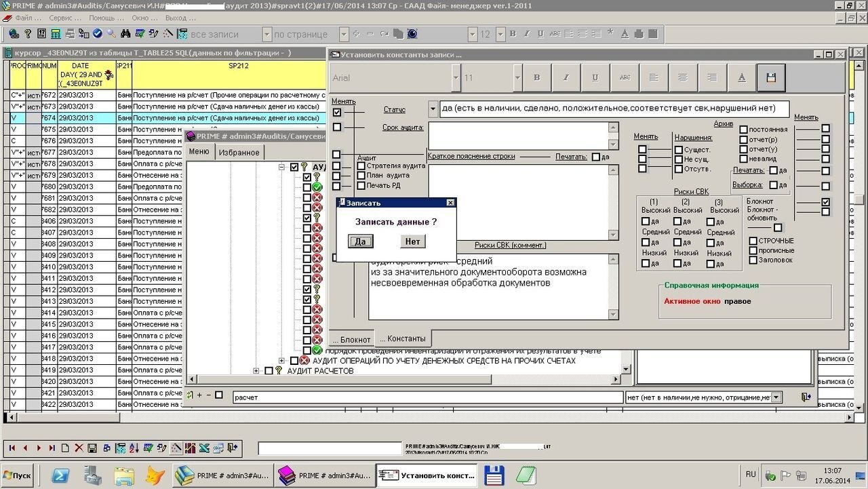868x489 pixels.
Task: Decline saving with the Нет button
Action: point(412,241)
